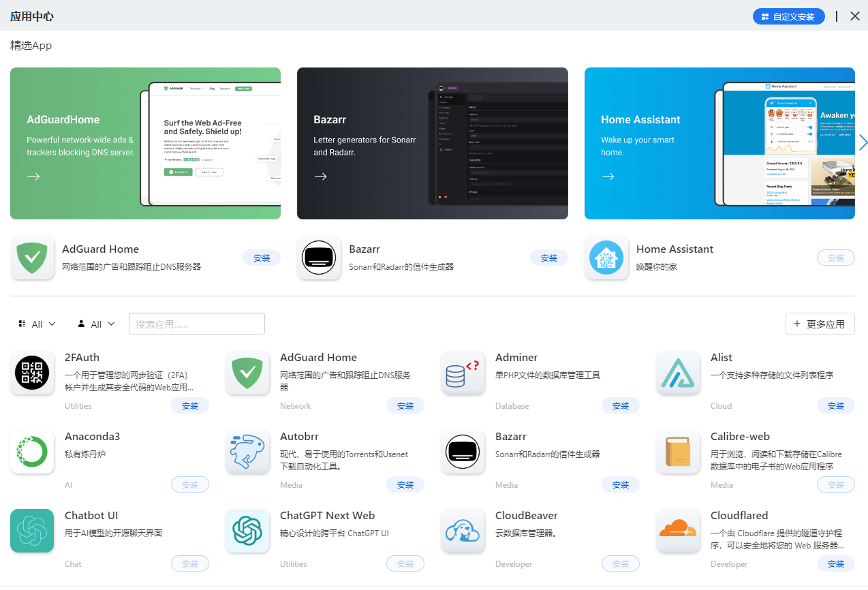
Task: Expand the category All dropdown
Action: 37,324
